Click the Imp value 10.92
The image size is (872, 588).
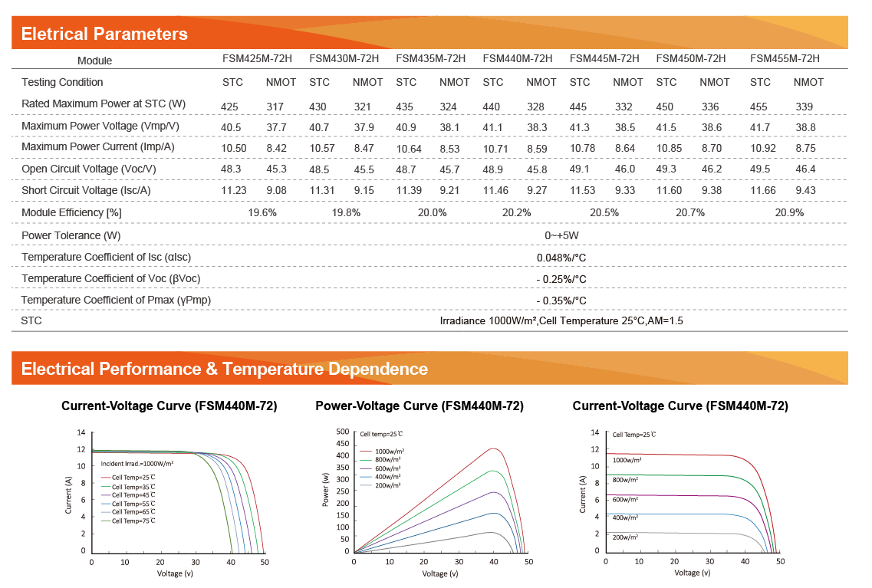tap(763, 149)
